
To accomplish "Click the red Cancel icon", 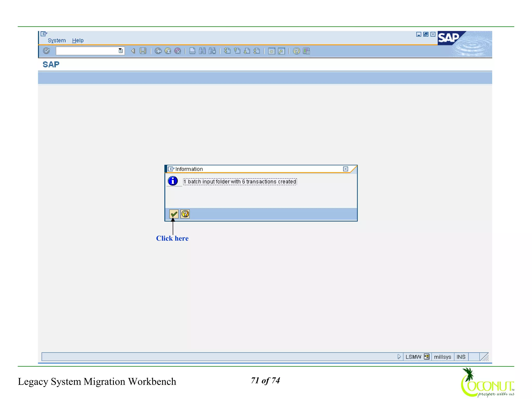I will (177, 51).
